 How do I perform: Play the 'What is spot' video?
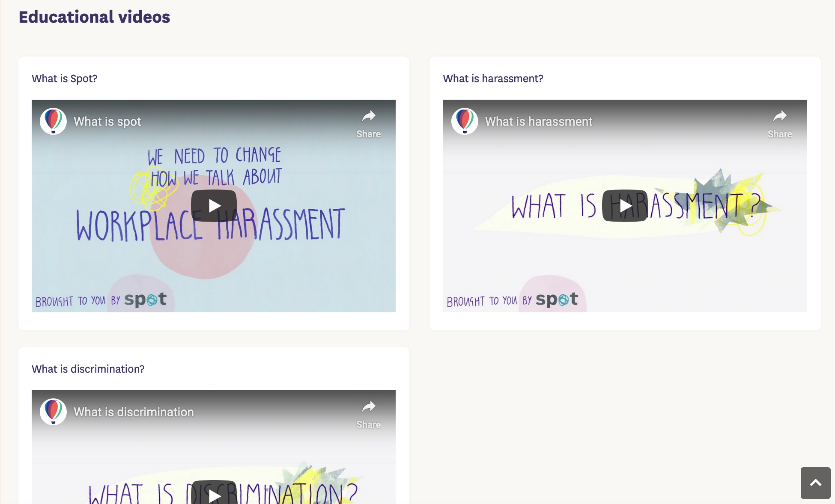tap(214, 206)
